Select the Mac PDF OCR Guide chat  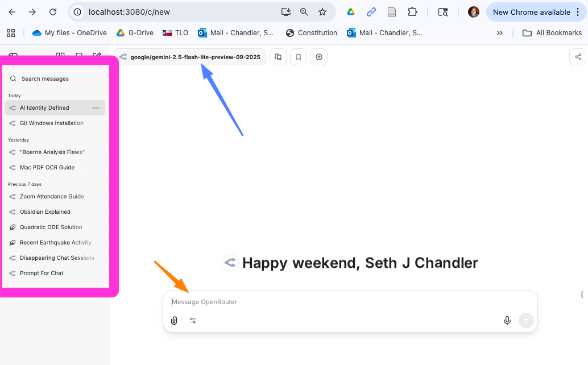[x=47, y=168]
